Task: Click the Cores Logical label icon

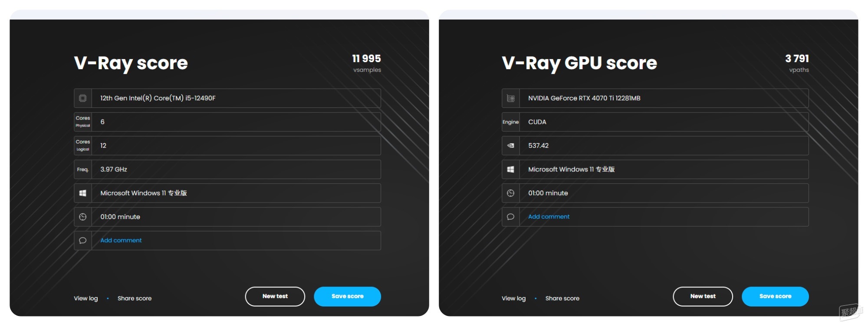Action: click(x=83, y=146)
